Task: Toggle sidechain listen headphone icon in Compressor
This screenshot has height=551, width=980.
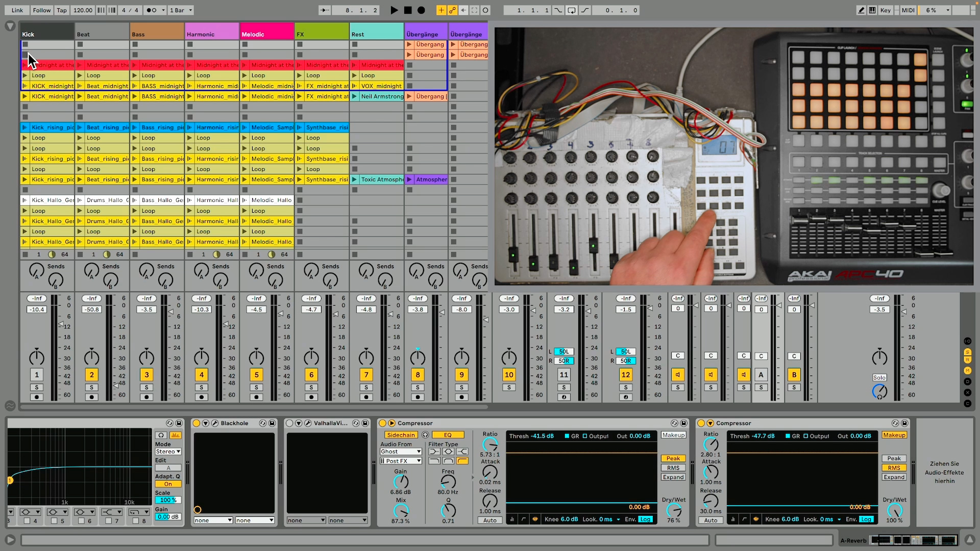Action: tap(425, 435)
